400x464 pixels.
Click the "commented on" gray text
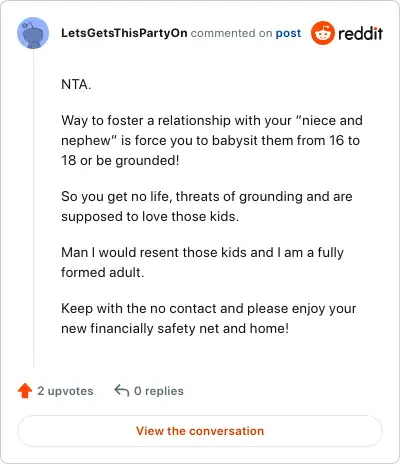tap(231, 33)
